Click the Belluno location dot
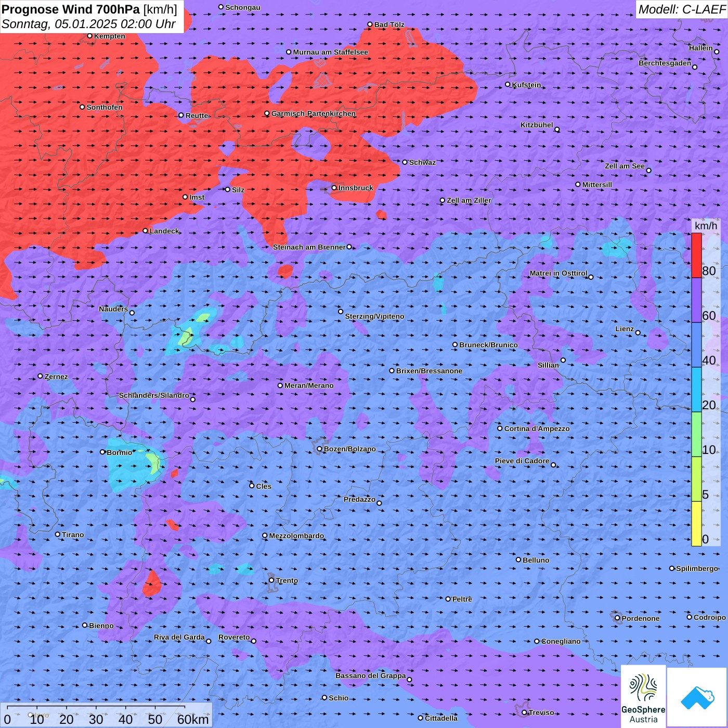Screen dimensions: 728x728 (x=518, y=560)
